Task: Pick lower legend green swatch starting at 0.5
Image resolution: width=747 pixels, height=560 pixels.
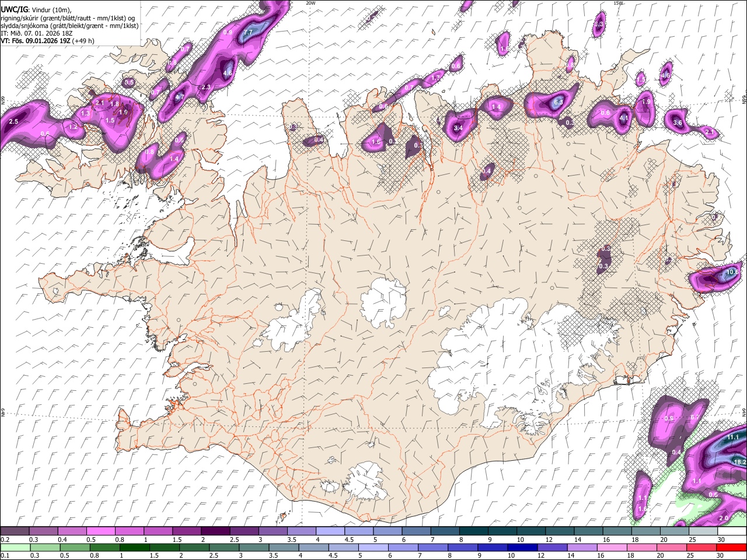Action: (x=75, y=547)
